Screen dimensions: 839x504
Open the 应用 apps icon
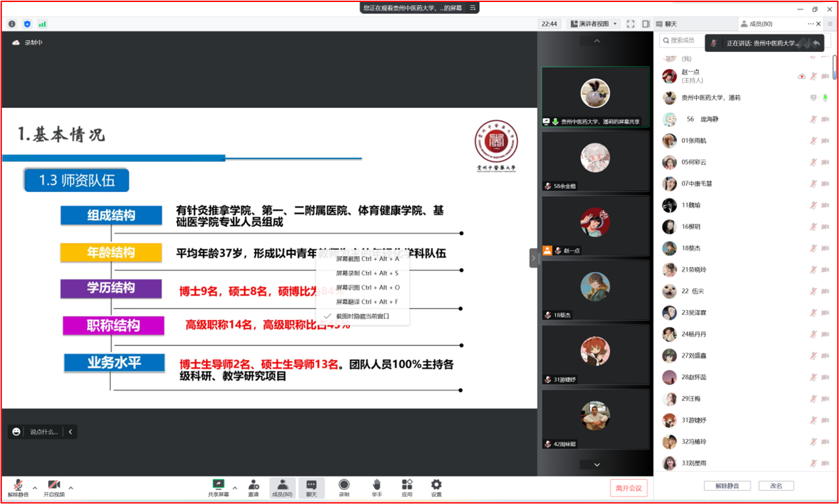(x=407, y=488)
